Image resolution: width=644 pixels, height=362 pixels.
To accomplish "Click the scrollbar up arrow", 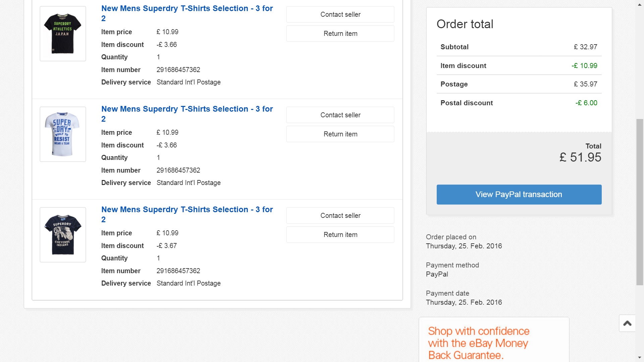I will pos(640,4).
